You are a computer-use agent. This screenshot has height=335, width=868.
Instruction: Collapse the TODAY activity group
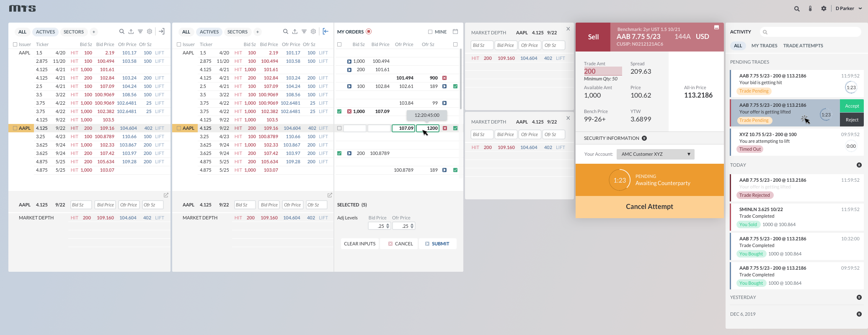click(859, 165)
